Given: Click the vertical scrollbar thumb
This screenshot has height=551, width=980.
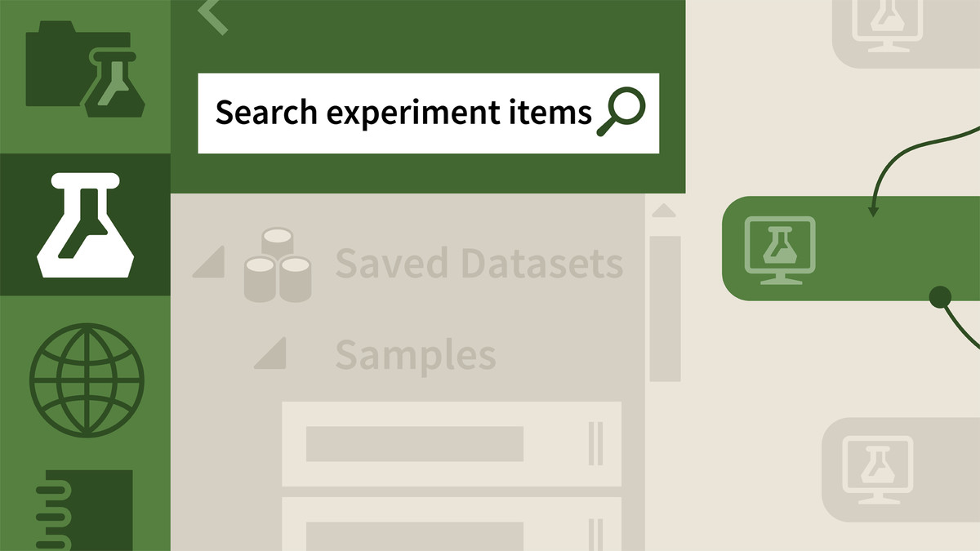Looking at the screenshot, I should pos(665,309).
